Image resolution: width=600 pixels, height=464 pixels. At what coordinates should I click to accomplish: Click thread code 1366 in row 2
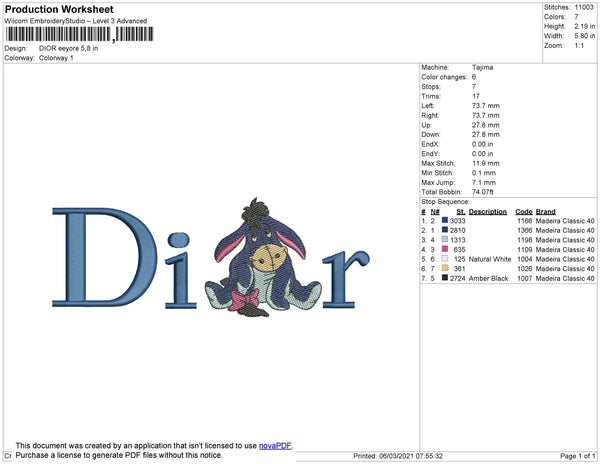point(525,230)
